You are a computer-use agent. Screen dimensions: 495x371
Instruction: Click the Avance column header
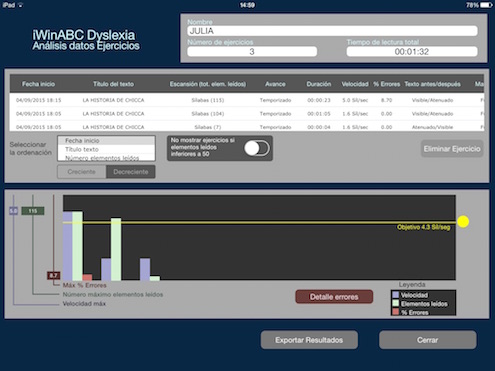(x=275, y=84)
